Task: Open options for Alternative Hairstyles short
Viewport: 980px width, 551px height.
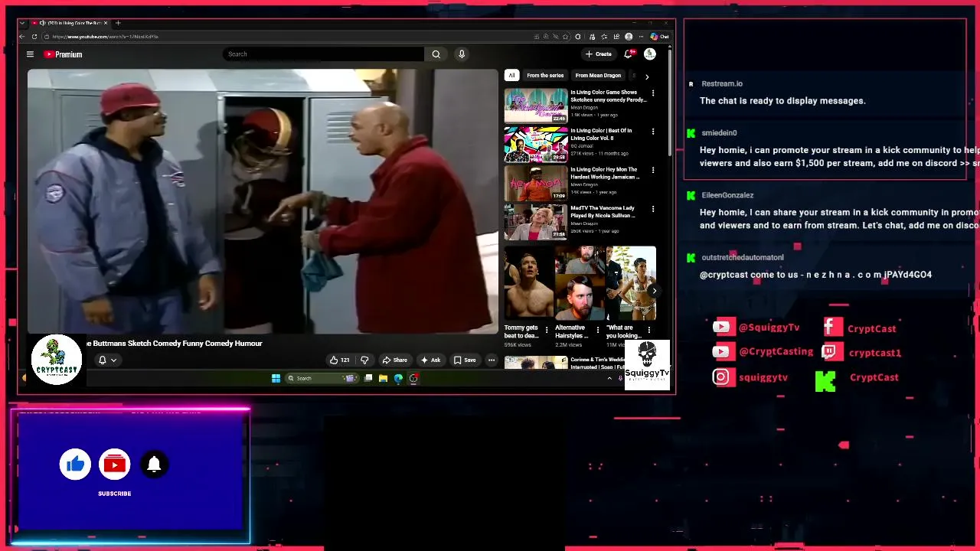Action: pos(598,330)
